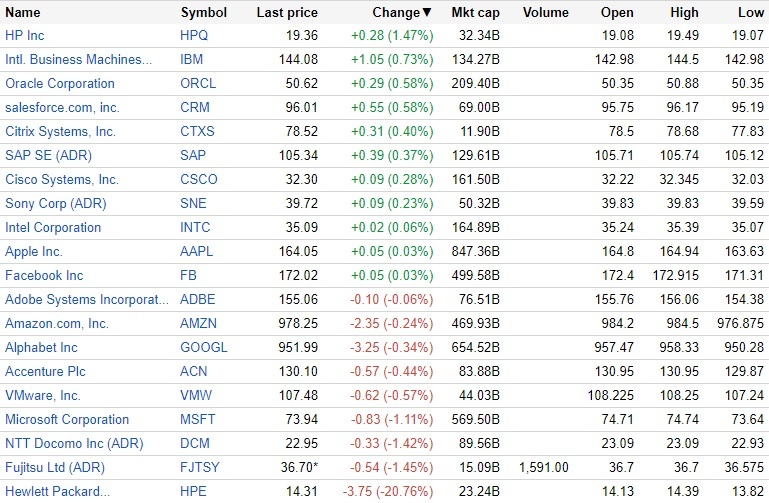
Task: Click the Open column header
Action: (617, 13)
